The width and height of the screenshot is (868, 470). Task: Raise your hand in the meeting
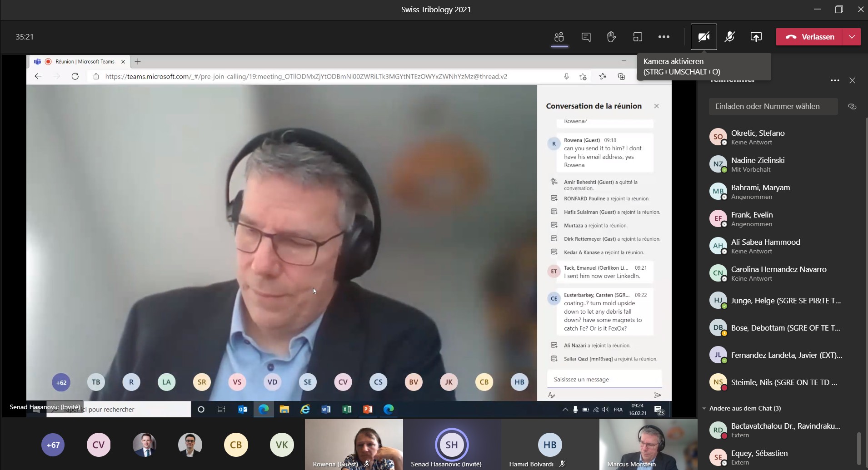[611, 37]
